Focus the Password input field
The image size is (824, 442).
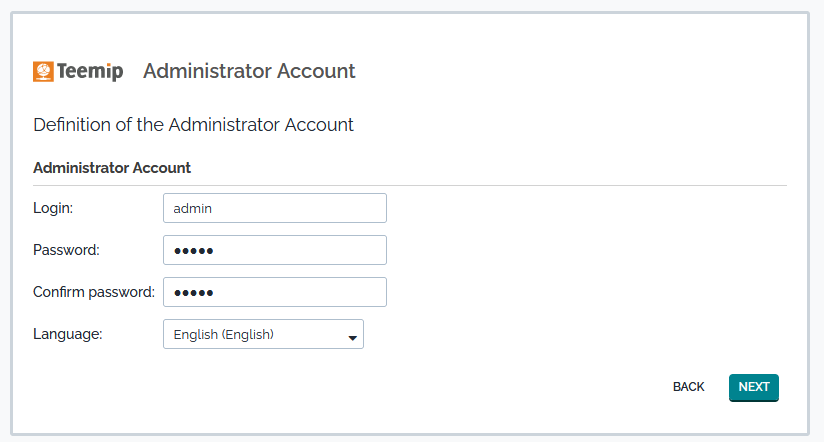300,250
